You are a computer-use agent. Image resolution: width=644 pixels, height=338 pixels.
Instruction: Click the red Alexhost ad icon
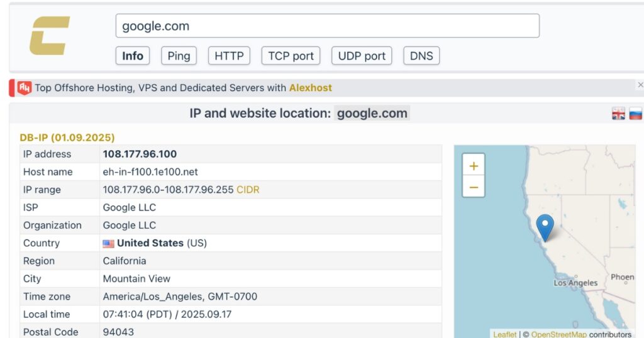tap(25, 88)
